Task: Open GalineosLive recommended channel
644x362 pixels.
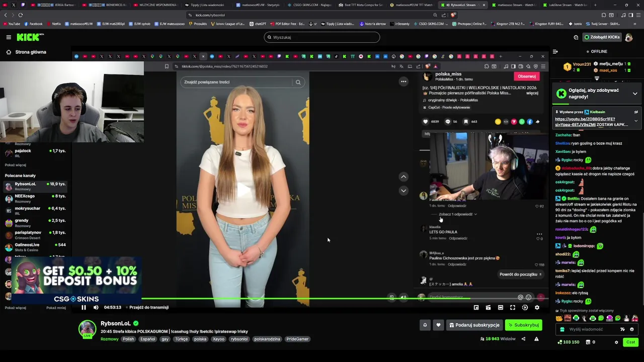Action: (x=35, y=247)
